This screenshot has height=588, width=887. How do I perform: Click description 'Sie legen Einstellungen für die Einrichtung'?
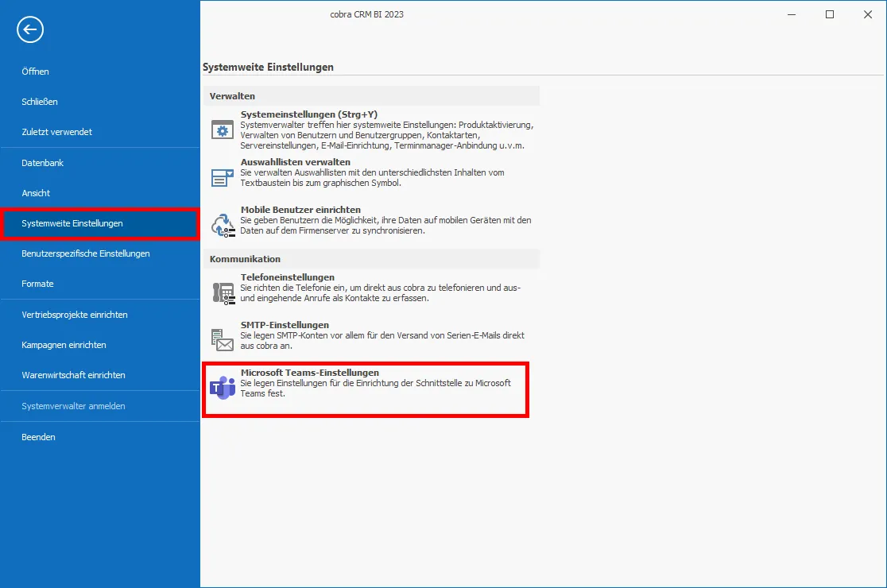tap(376, 389)
